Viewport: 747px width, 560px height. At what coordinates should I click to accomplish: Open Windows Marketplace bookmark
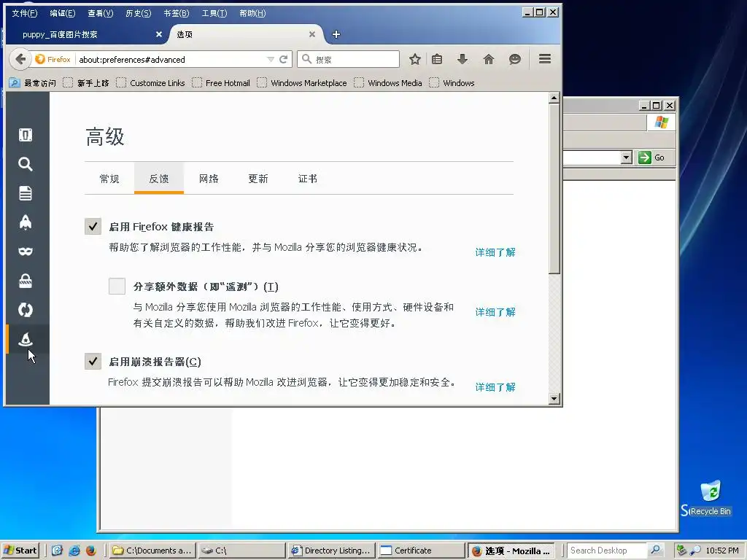point(302,83)
